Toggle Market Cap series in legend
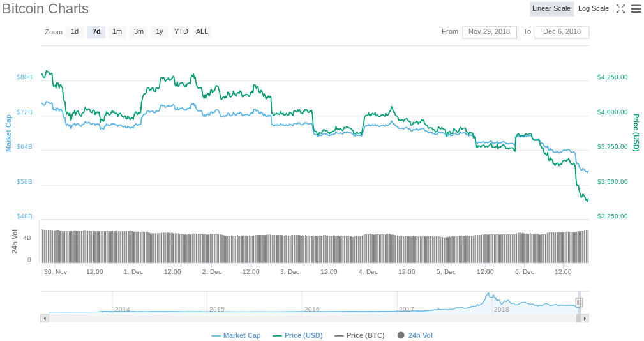 tap(236, 335)
